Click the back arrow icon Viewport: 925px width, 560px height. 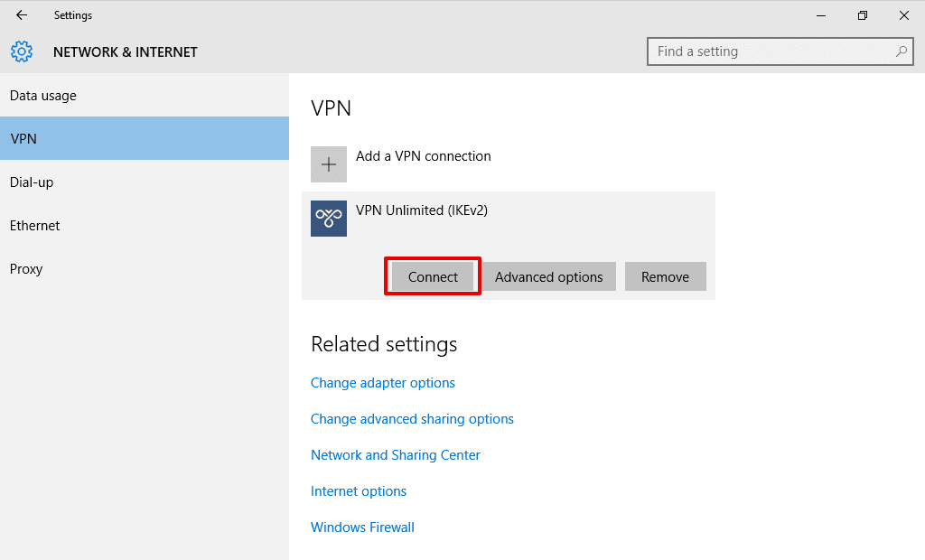[x=22, y=15]
